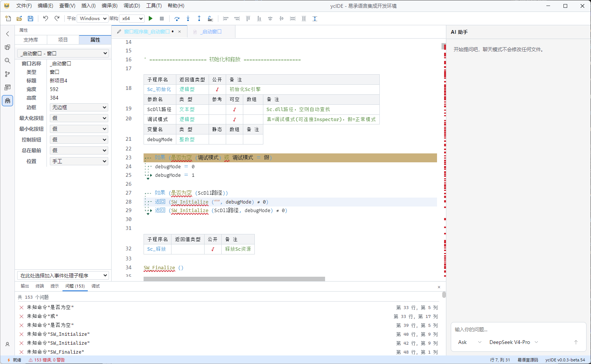Image resolution: width=591 pixels, height=364 pixels.
Task: Click the step into debug icon
Action: tap(188, 19)
